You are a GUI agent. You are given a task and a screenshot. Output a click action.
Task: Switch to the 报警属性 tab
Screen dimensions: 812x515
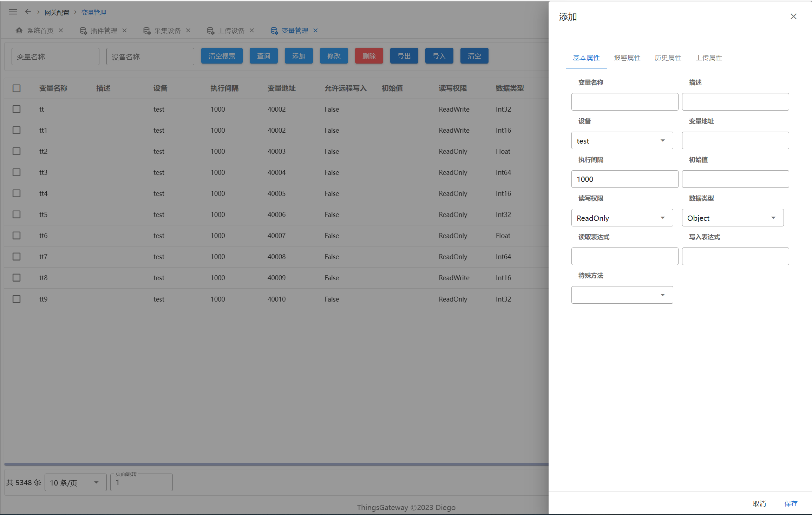coord(627,58)
